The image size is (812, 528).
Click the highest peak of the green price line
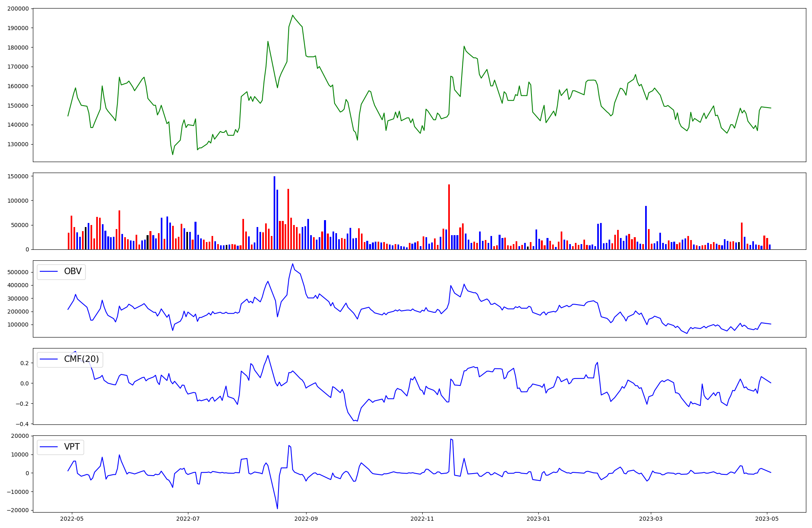[x=292, y=15]
